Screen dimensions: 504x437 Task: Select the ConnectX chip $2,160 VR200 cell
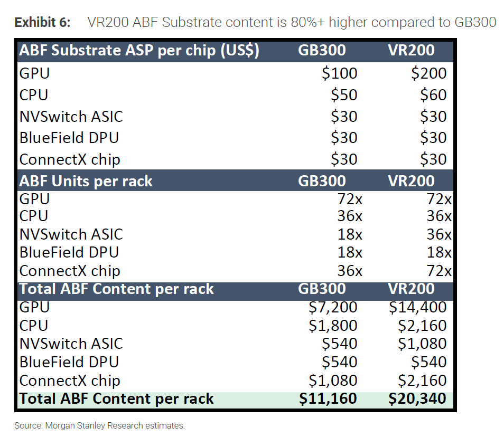422,381
